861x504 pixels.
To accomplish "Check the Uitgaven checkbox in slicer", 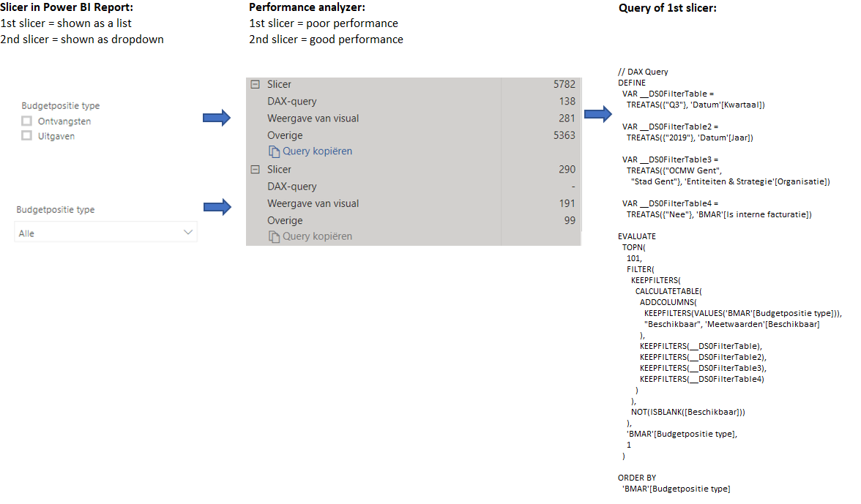I will [x=26, y=135].
